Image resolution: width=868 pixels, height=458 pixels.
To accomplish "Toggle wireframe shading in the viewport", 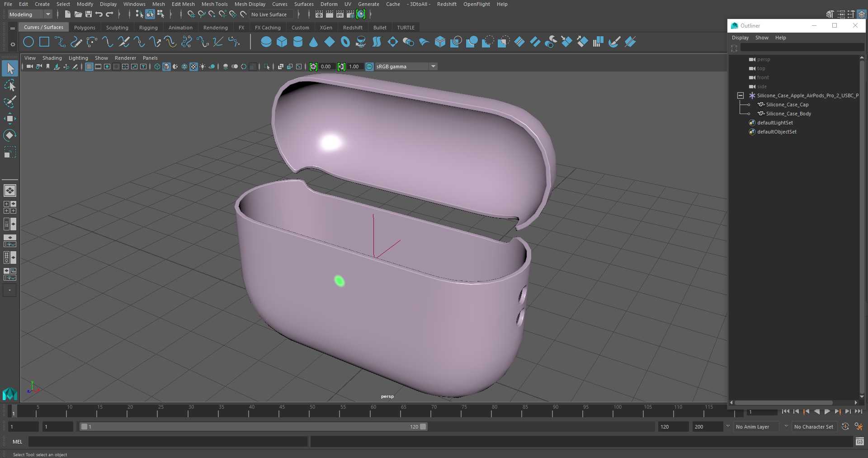I will [x=157, y=67].
